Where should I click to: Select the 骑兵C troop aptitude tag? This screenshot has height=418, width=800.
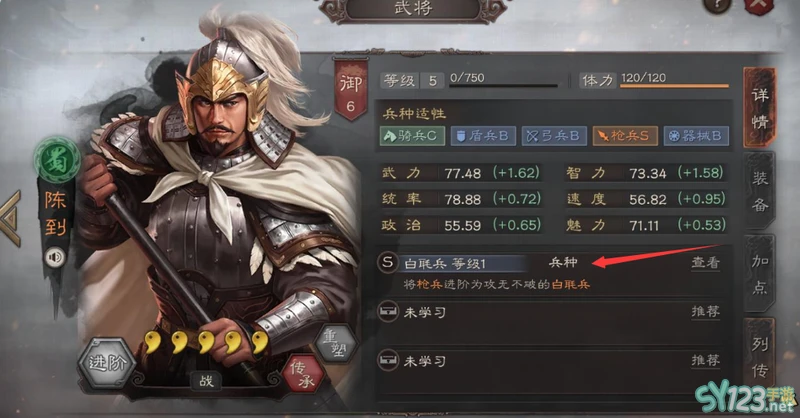point(412,136)
